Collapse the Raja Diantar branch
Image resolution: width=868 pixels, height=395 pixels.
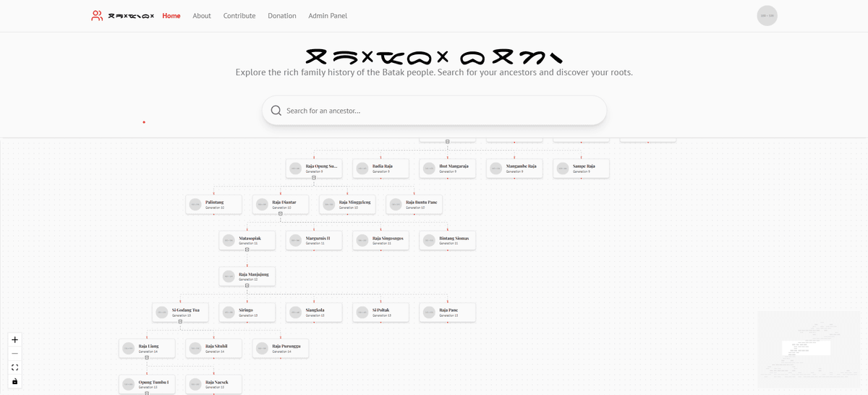click(281, 213)
